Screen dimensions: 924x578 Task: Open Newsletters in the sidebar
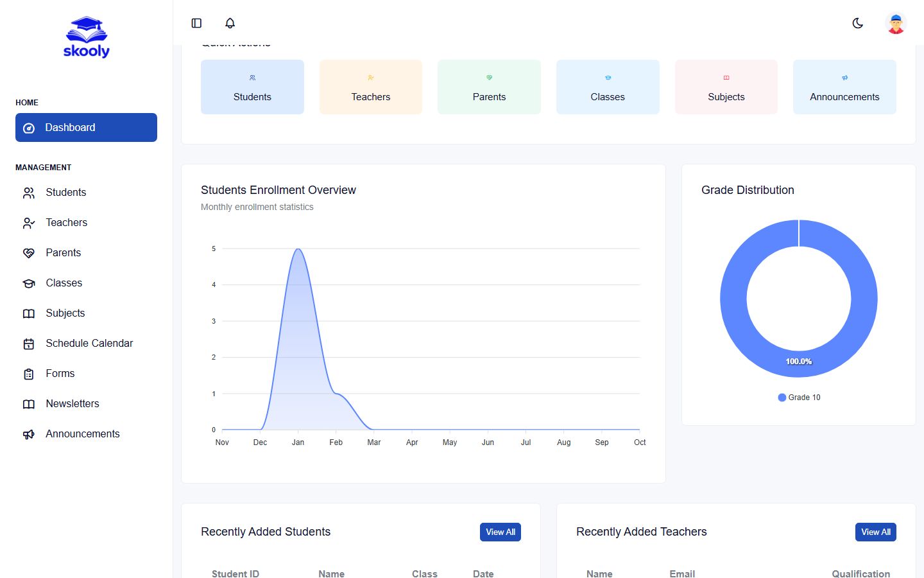click(x=86, y=404)
